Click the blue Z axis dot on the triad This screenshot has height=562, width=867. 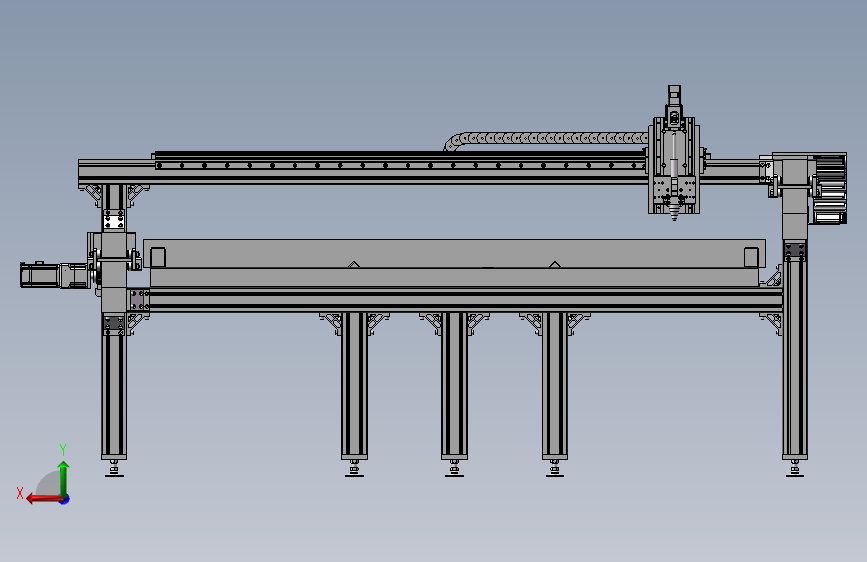[x=65, y=499]
